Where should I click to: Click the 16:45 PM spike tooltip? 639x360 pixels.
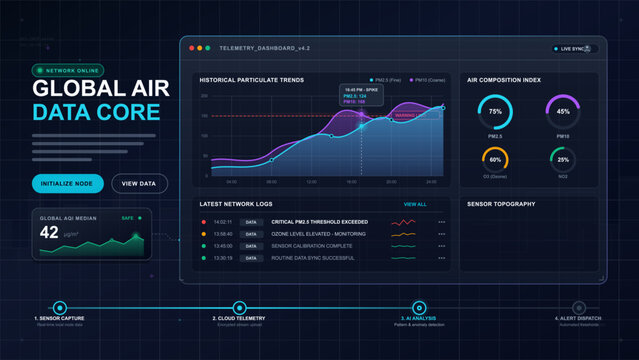pos(361,95)
